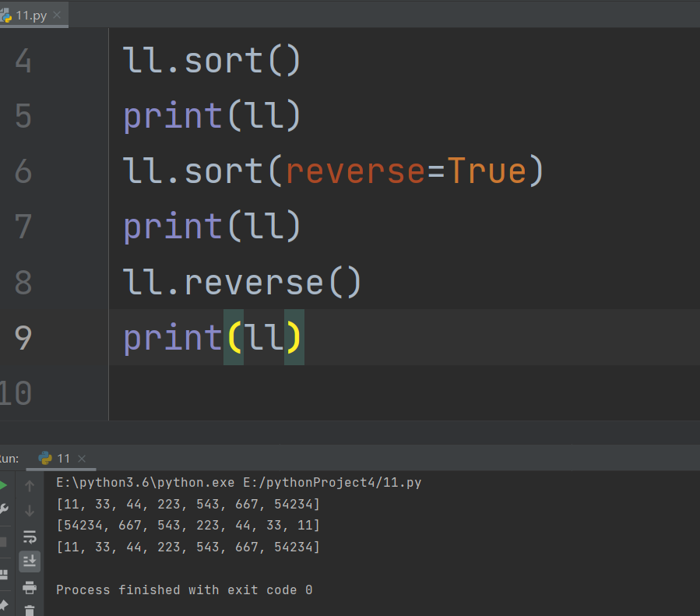Clear the console with the trash icon
The image size is (700, 616).
point(30,611)
